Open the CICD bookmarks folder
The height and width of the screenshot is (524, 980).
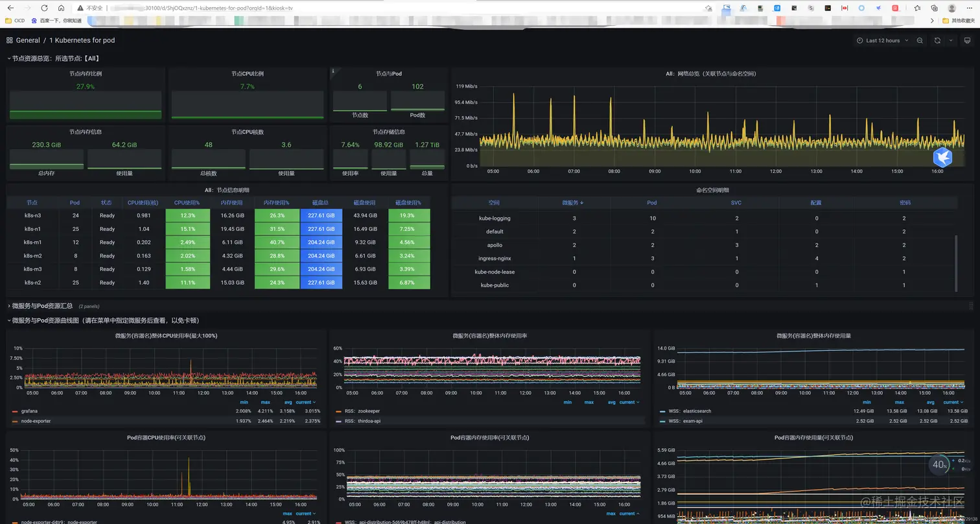point(15,20)
